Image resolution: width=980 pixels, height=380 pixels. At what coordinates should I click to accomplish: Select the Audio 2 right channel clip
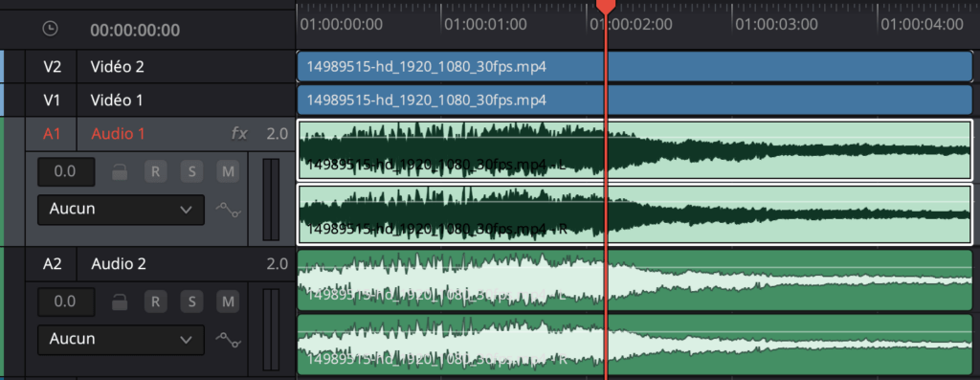click(x=635, y=344)
